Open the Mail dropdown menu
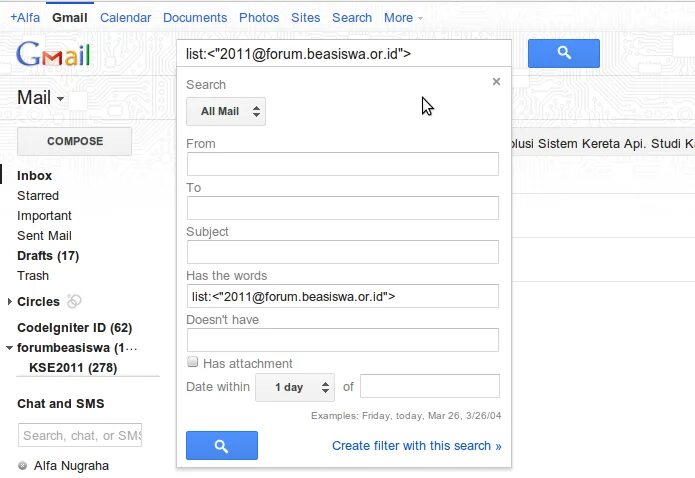The height and width of the screenshot is (478, 695). point(40,98)
